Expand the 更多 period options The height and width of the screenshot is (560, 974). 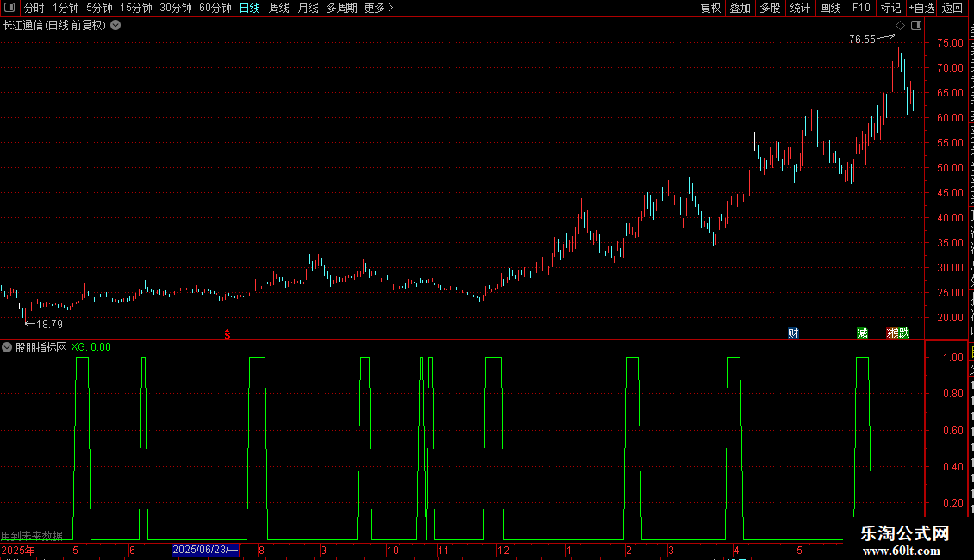[378, 8]
